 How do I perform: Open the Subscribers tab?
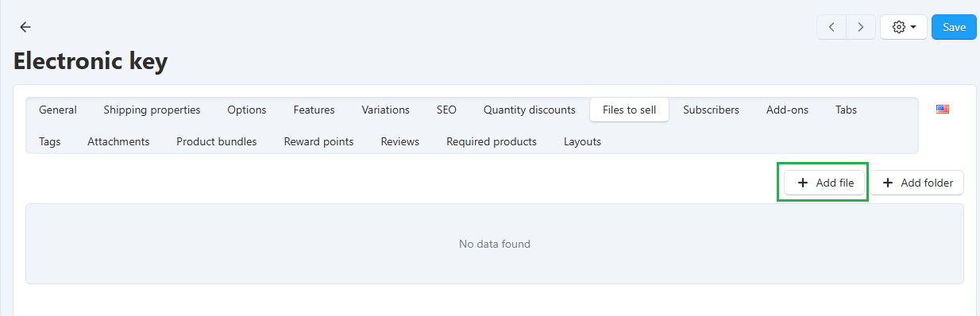click(x=711, y=110)
